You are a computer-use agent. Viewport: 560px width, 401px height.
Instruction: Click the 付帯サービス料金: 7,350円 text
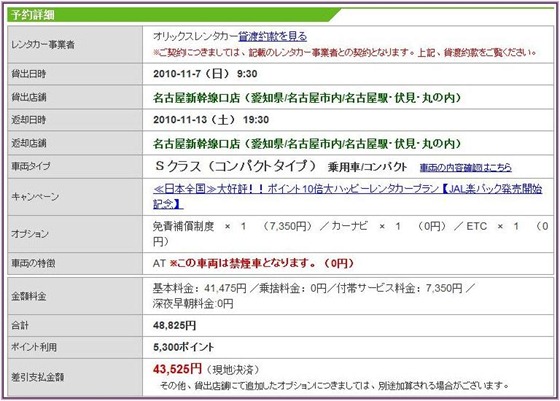pos(400,288)
